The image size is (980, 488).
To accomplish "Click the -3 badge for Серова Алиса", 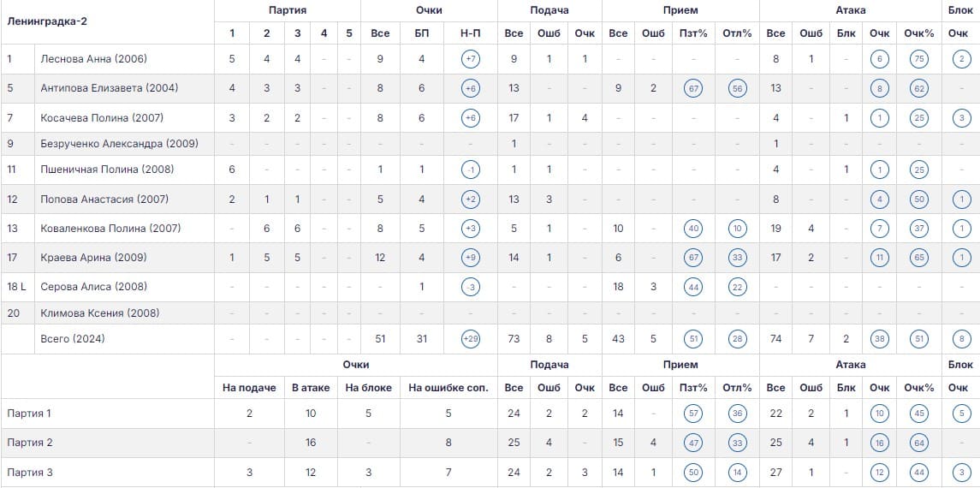I will [x=471, y=288].
